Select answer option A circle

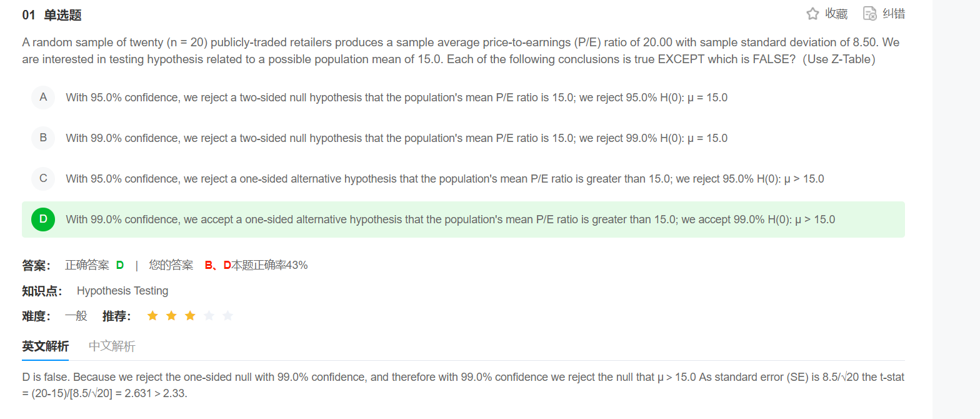[x=43, y=98]
